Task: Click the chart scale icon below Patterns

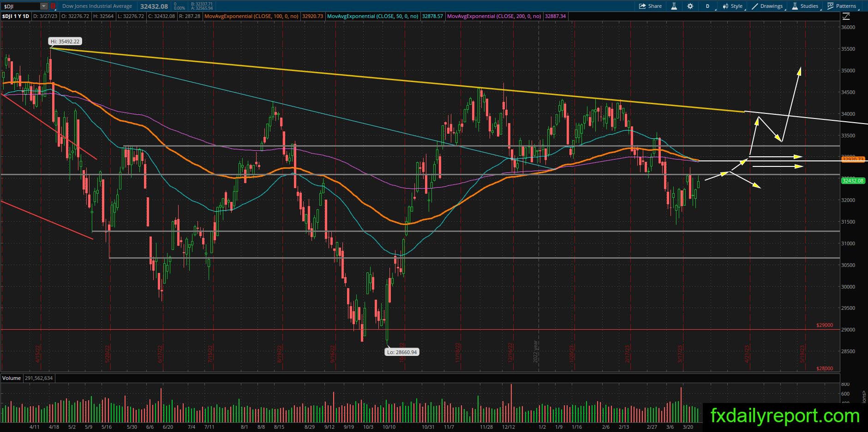Action: coord(846,17)
